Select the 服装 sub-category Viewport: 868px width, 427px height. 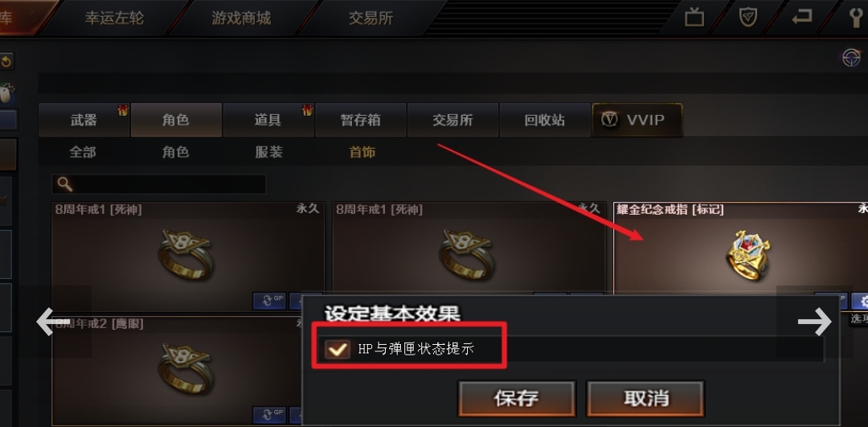point(269,152)
